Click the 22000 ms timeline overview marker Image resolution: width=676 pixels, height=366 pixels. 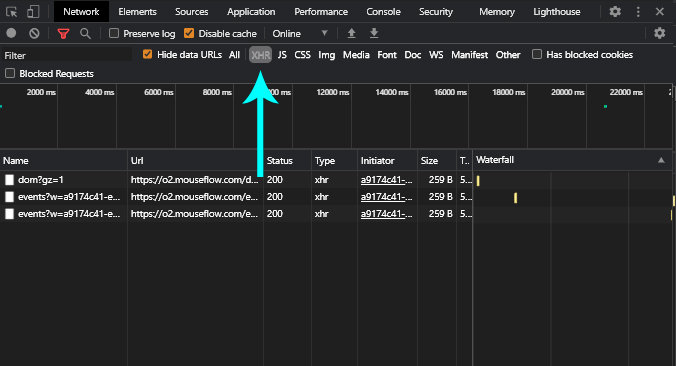pyautogui.click(x=626, y=92)
